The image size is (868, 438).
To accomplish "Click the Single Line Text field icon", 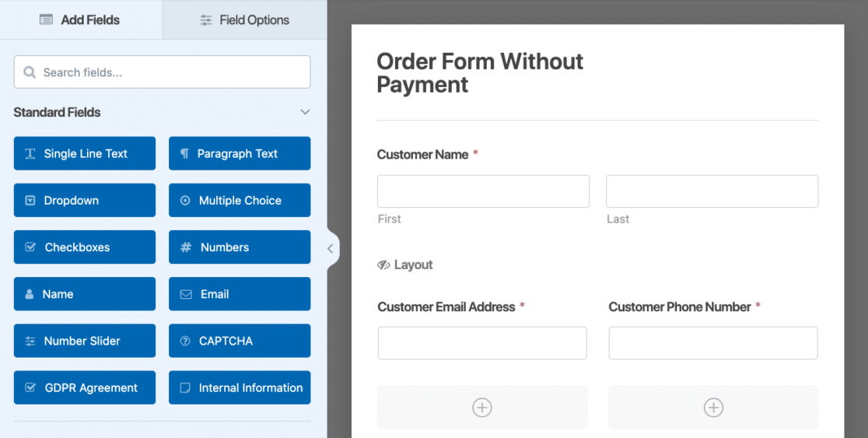I will point(30,154).
